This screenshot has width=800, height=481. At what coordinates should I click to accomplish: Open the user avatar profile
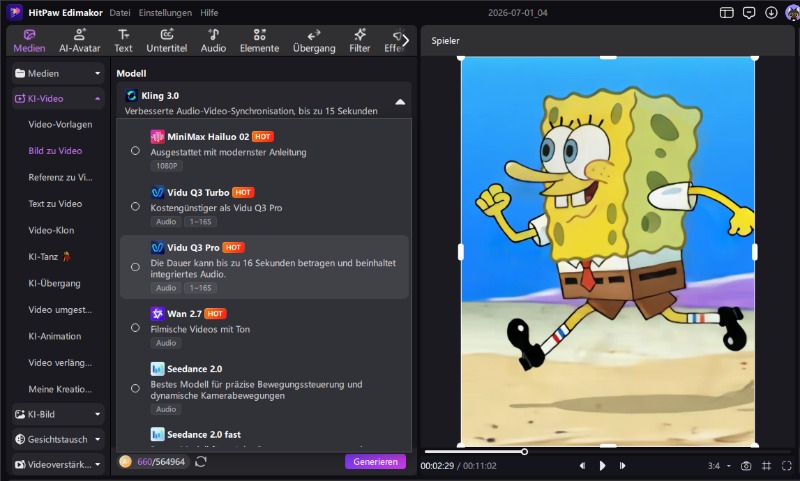[x=792, y=13]
